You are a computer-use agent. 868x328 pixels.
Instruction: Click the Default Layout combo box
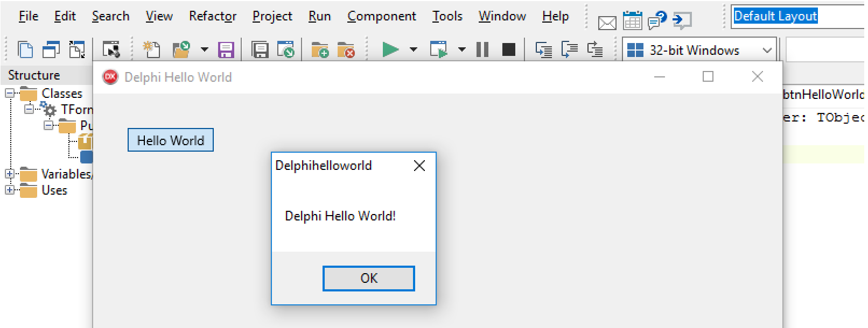(799, 16)
